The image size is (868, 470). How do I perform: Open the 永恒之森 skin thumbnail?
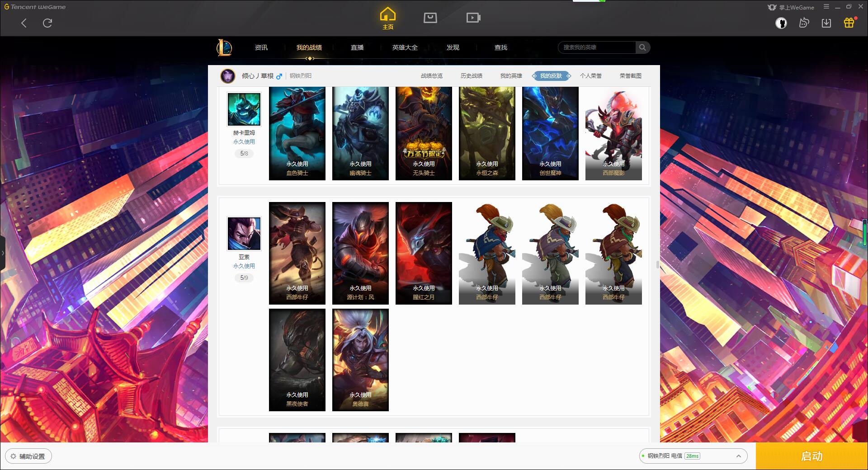(x=487, y=133)
